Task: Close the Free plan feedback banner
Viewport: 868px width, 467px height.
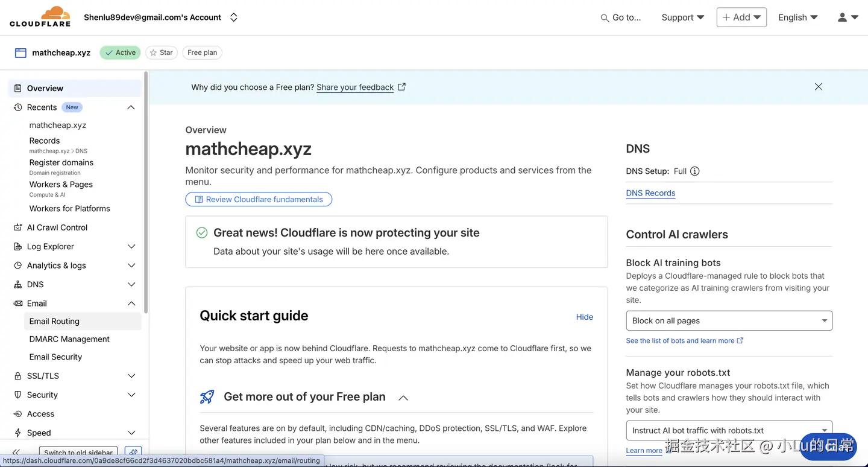Action: [818, 87]
